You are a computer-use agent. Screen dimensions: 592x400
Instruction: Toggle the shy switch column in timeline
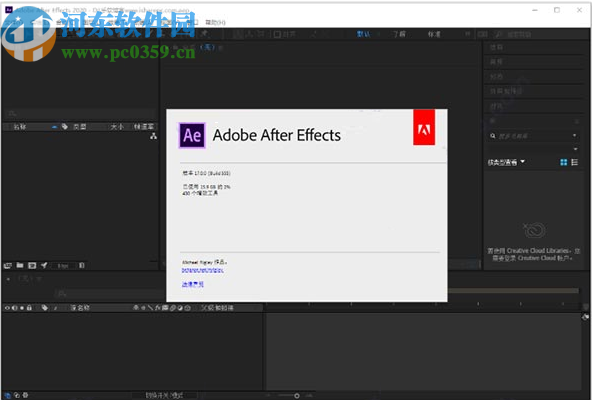136,308
